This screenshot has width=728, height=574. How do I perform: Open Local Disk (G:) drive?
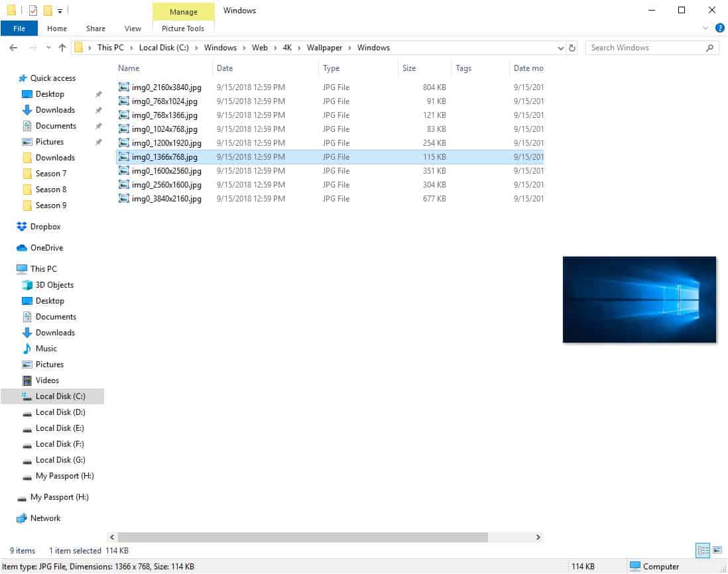60,460
